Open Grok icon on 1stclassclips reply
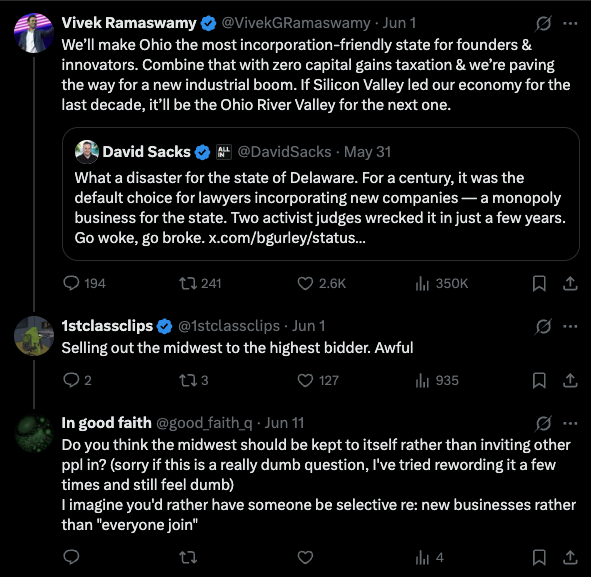Image resolution: width=591 pixels, height=577 pixels. (543, 326)
